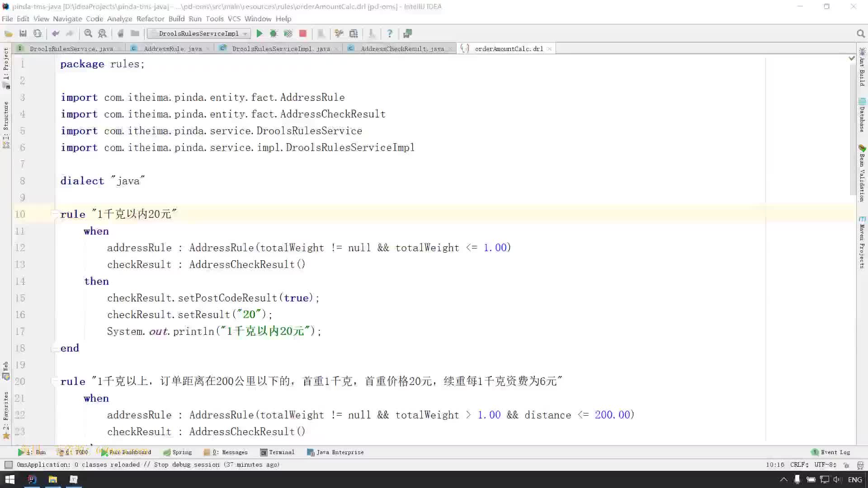Open the TODO tool window
The image size is (868, 488).
point(73,452)
